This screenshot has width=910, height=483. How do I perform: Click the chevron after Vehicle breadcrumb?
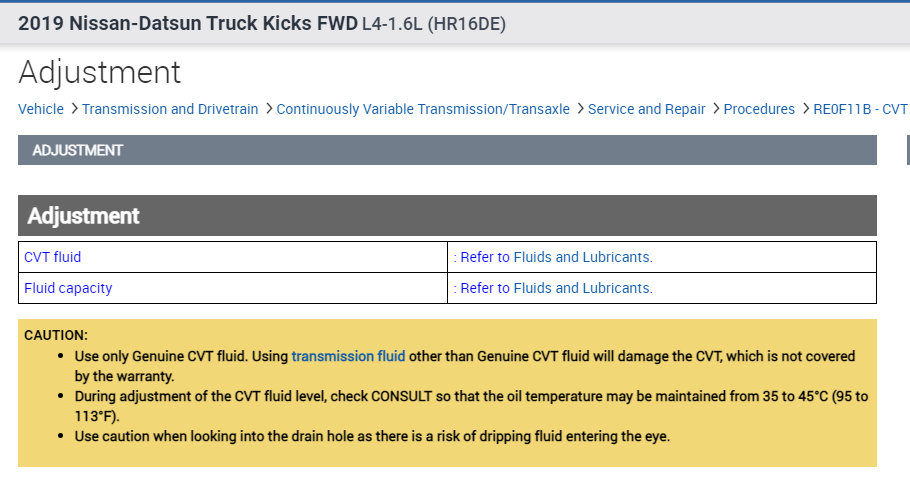click(73, 109)
